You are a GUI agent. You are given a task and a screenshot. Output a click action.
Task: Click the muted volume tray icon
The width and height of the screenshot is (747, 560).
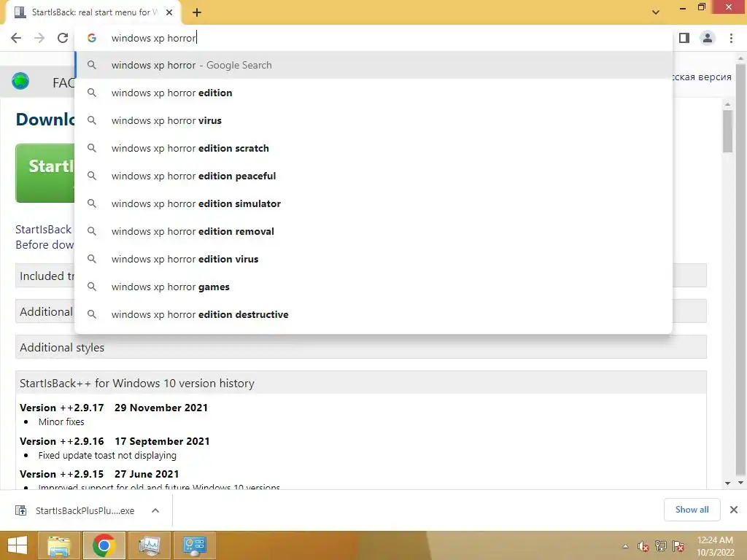[643, 546]
